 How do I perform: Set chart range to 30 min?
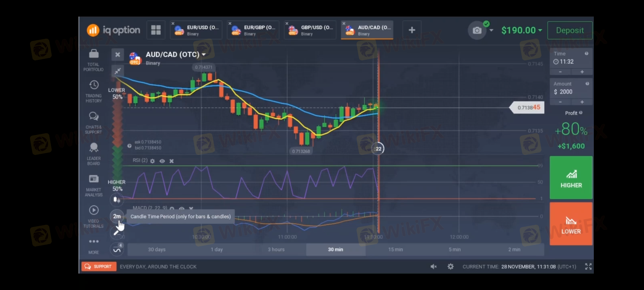pyautogui.click(x=336, y=249)
